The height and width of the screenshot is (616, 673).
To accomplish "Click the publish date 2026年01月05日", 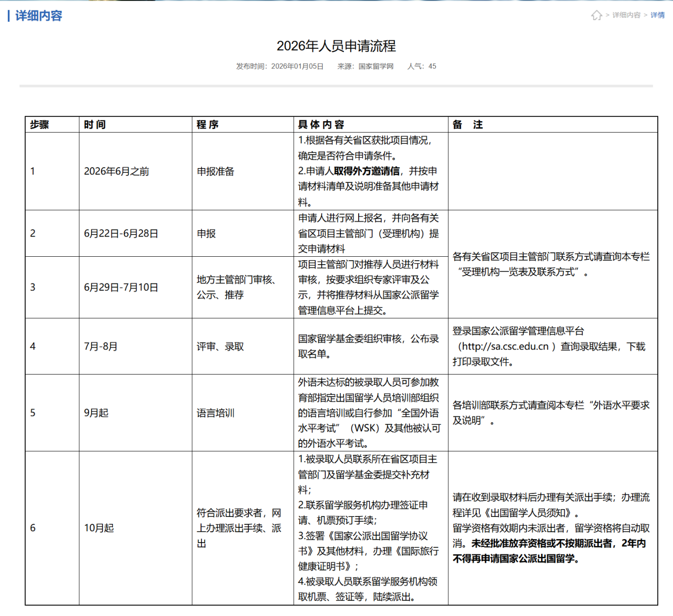I will 297,66.
